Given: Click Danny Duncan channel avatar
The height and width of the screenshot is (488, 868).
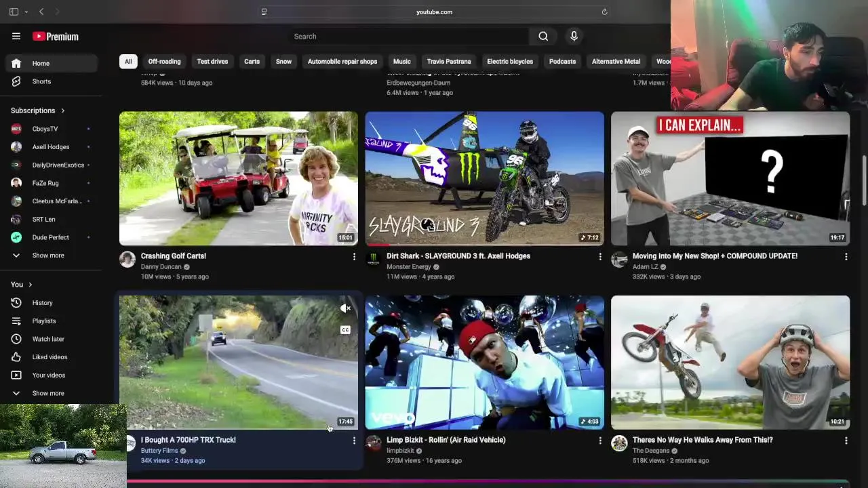Looking at the screenshot, I should click(x=127, y=260).
